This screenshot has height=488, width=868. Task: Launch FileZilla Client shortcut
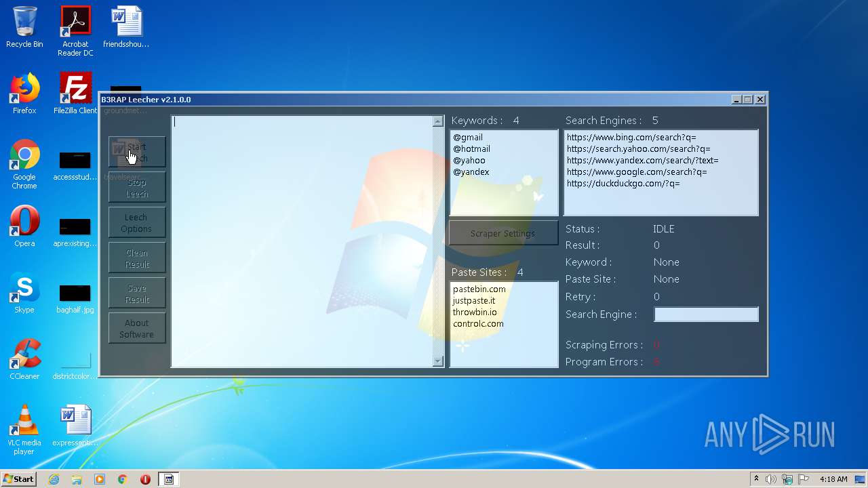(x=75, y=94)
